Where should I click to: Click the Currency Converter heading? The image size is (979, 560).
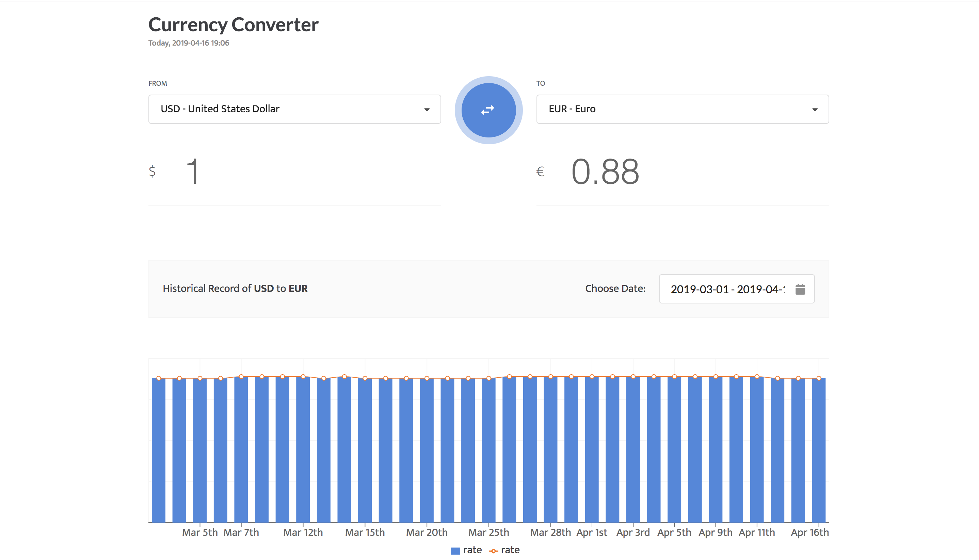pos(233,24)
